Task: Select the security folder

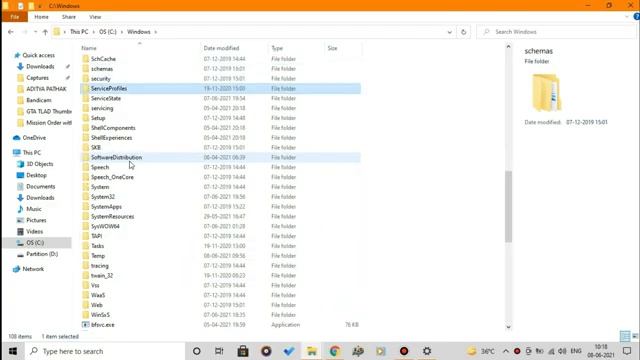Action: tap(100, 79)
